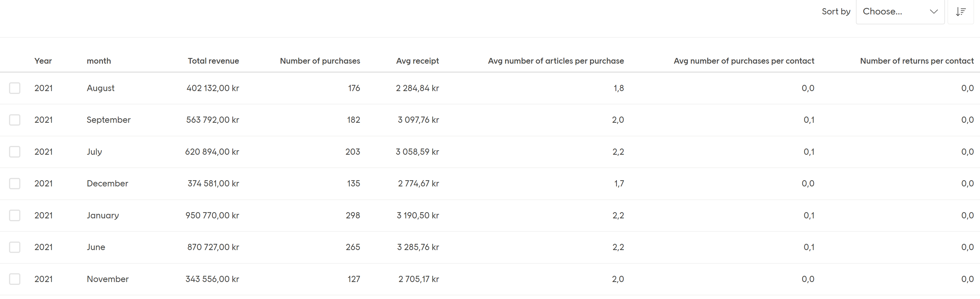Image resolution: width=980 pixels, height=299 pixels.
Task: Tick the June 2021 row checkbox
Action: [x=14, y=247]
